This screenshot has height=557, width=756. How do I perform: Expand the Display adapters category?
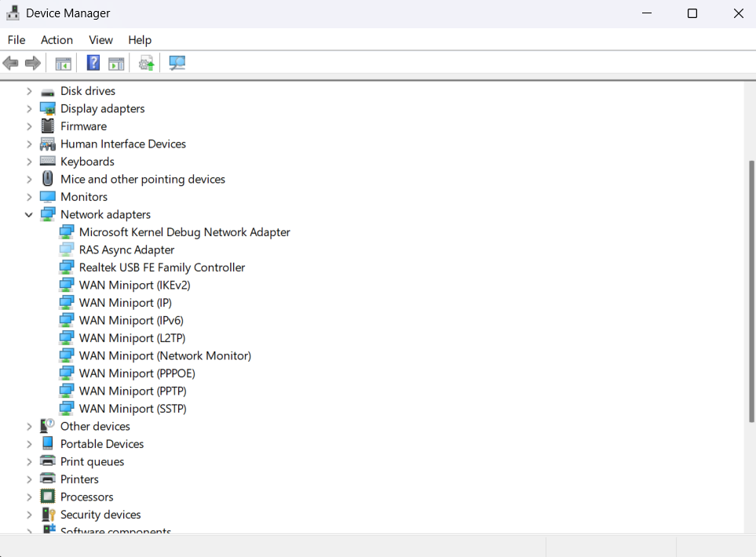29,109
